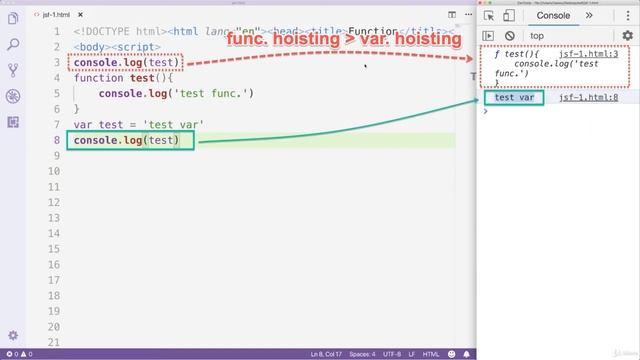This screenshot has height=360, width=640.
Task: Click line 5 console.log('test func.') code
Action: pos(176,93)
